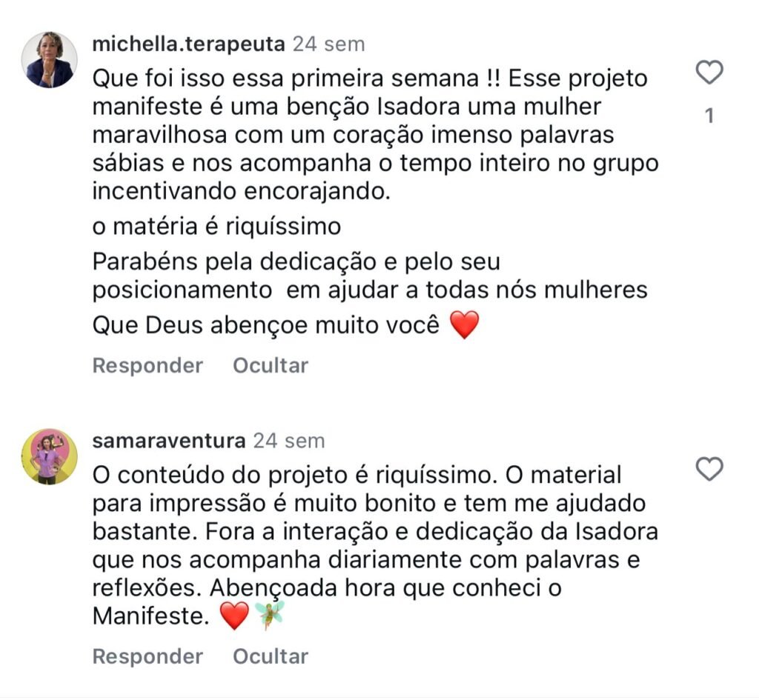The height and width of the screenshot is (700, 759).
Task: Open michella.terapeuta's profile picture
Action: [49, 60]
